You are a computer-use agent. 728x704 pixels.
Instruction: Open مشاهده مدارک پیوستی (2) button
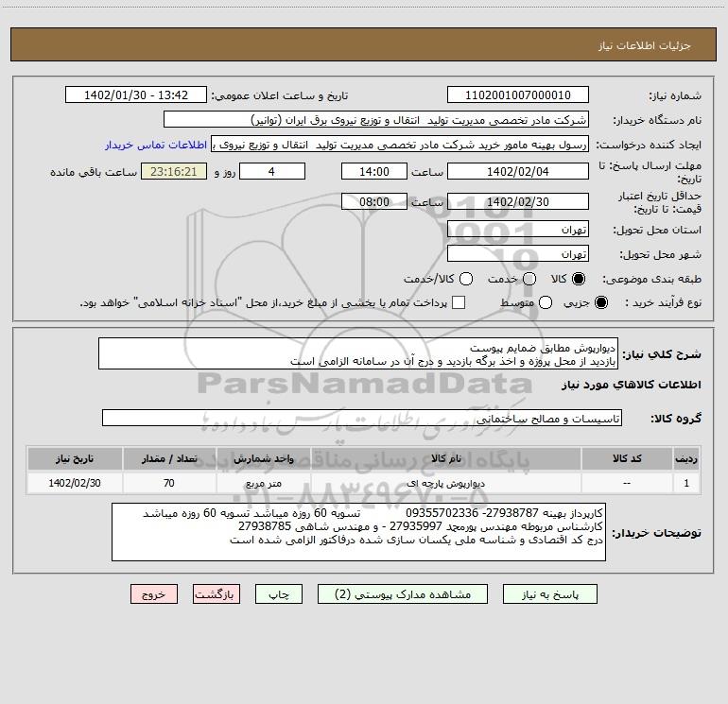pos(403,594)
